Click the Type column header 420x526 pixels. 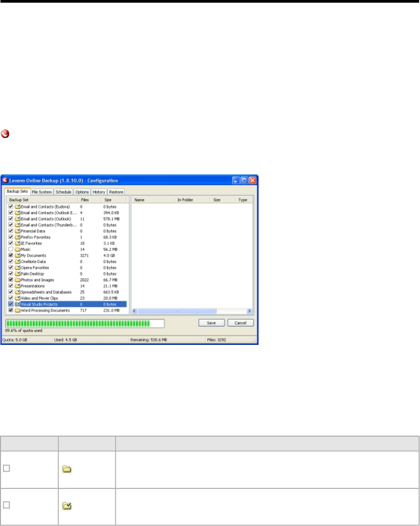[243, 199]
